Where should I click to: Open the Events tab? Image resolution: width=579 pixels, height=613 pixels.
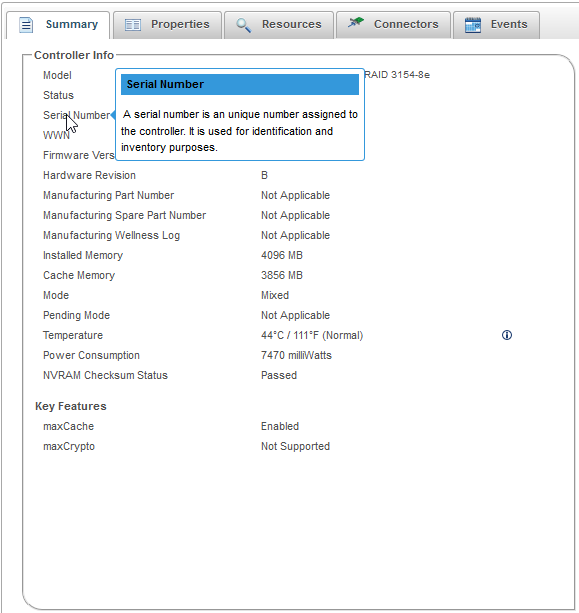[x=497, y=25]
